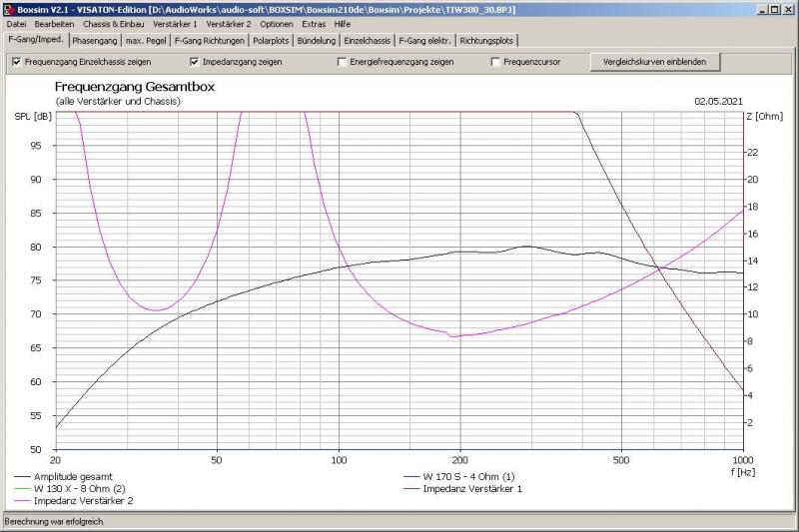Click the Boxsim application icon in title bar
The height and width of the screenshot is (532, 799).
(9, 8)
